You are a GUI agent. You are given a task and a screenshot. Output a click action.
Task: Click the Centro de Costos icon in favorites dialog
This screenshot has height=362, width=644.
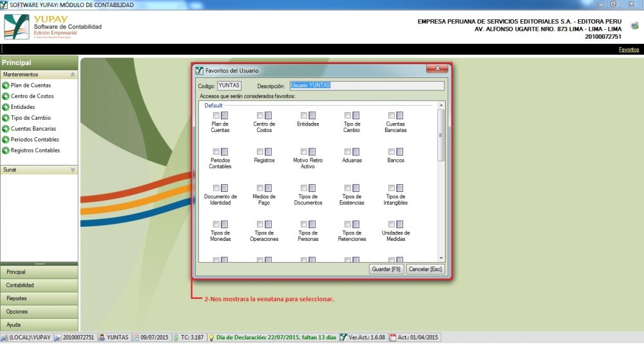268,115
